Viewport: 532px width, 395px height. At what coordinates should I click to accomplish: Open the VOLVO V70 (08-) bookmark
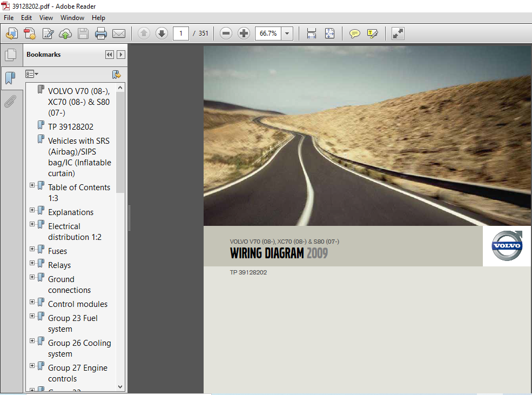pyautogui.click(x=79, y=102)
